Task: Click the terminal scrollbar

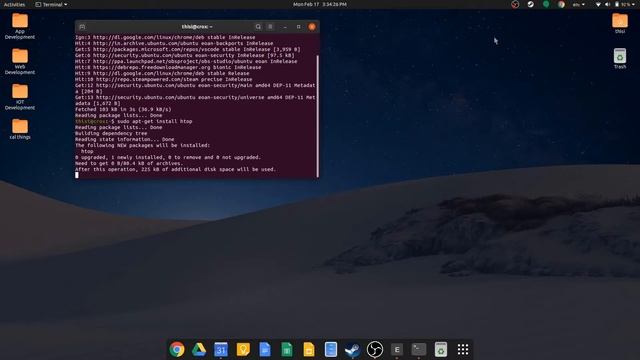Action: tap(318, 116)
